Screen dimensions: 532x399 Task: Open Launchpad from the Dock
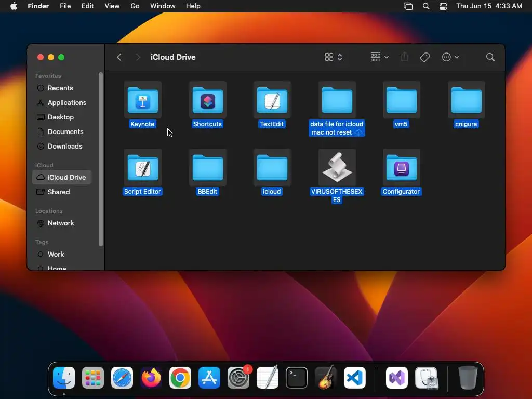click(93, 378)
